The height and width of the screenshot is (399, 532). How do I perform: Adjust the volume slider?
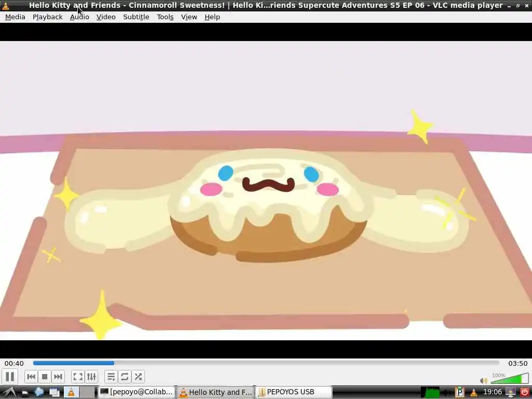[x=510, y=379]
